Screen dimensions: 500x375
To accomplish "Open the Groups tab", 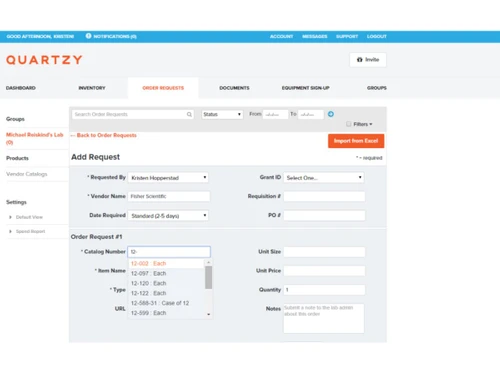I will pyautogui.click(x=377, y=88).
